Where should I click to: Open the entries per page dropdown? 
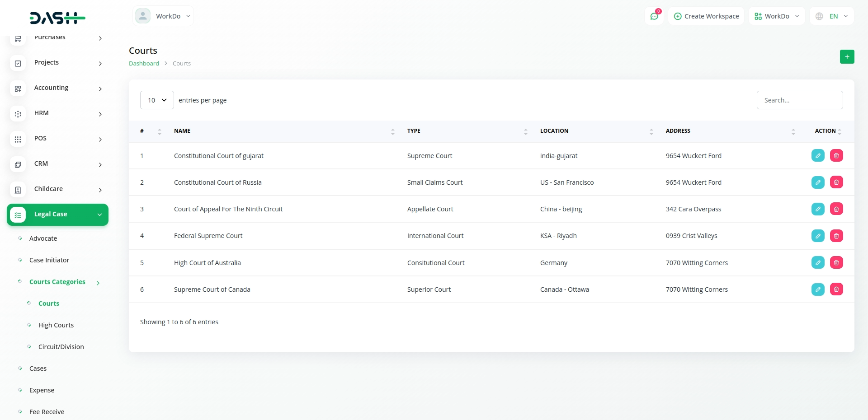click(157, 100)
